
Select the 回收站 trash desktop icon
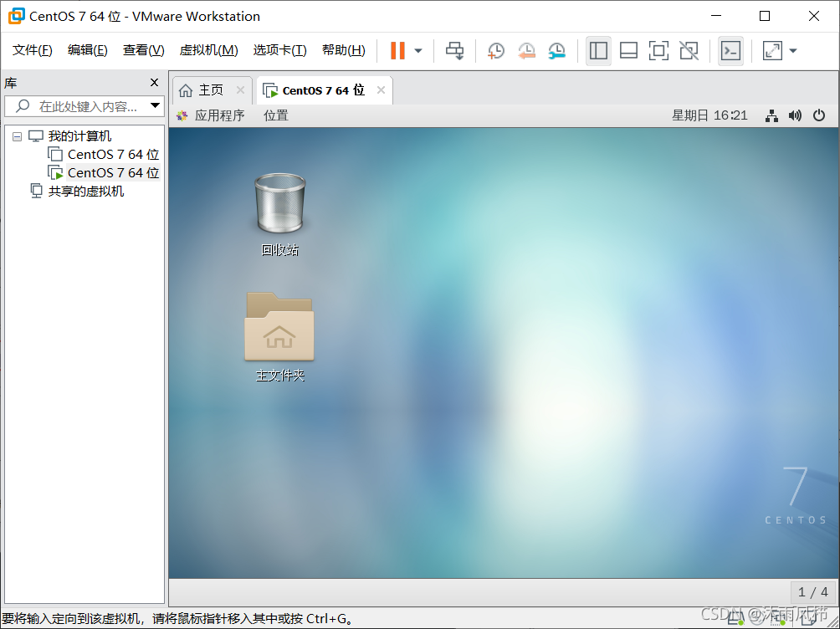[x=279, y=215]
